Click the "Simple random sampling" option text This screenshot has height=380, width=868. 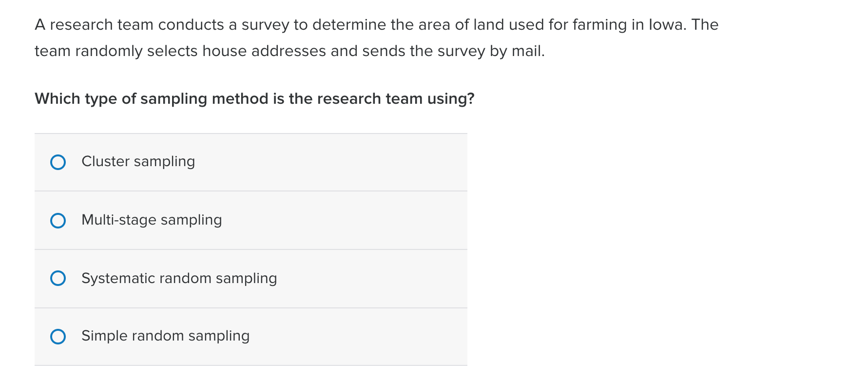(x=165, y=336)
